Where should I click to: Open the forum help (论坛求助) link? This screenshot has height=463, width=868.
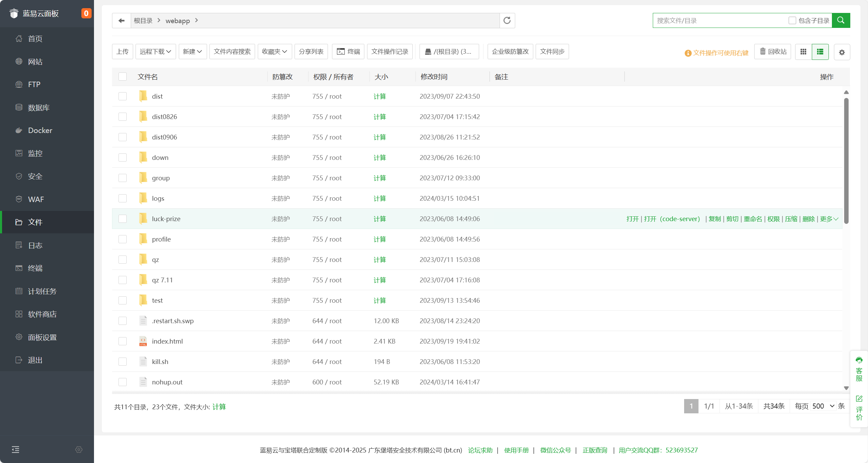coord(480,450)
